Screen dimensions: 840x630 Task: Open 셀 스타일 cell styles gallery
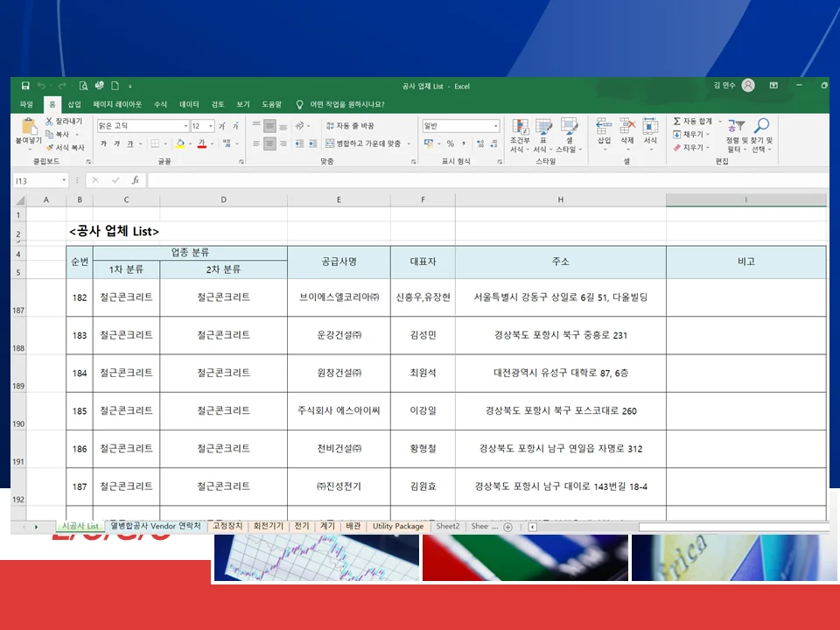[x=569, y=136]
